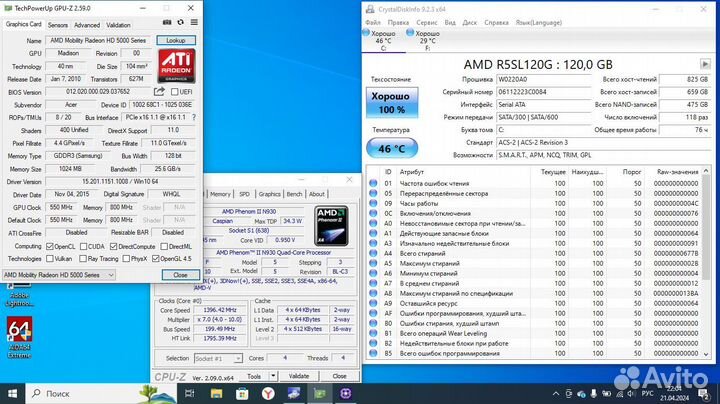Click the GPU-Z refresh icon

[x=181, y=22]
